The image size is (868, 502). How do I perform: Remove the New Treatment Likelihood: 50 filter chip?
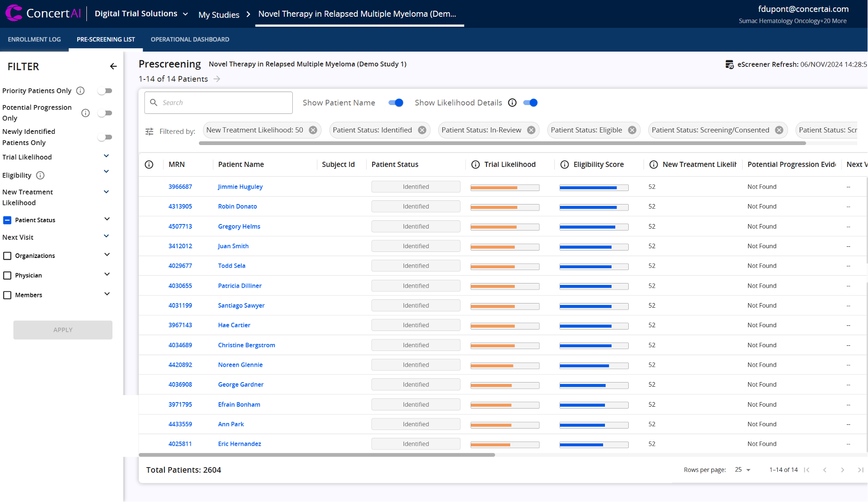coord(313,130)
